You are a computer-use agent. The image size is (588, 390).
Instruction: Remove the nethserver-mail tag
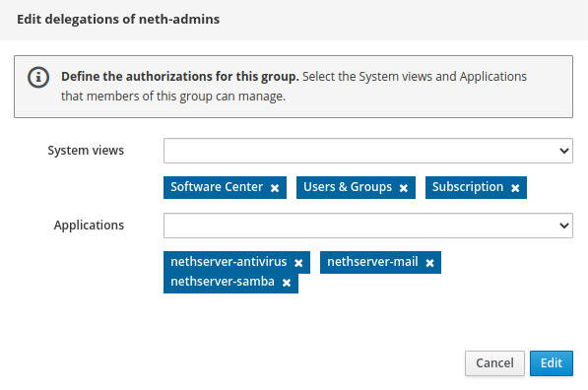429,263
